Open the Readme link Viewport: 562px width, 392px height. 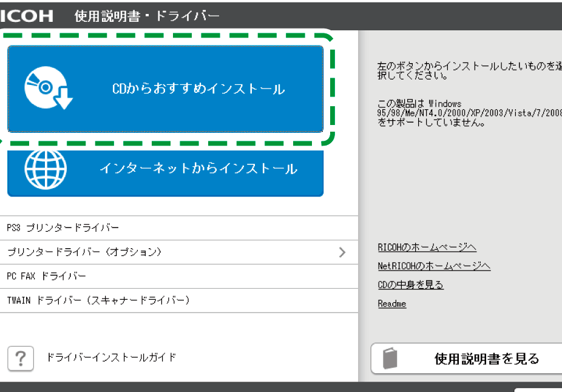392,303
